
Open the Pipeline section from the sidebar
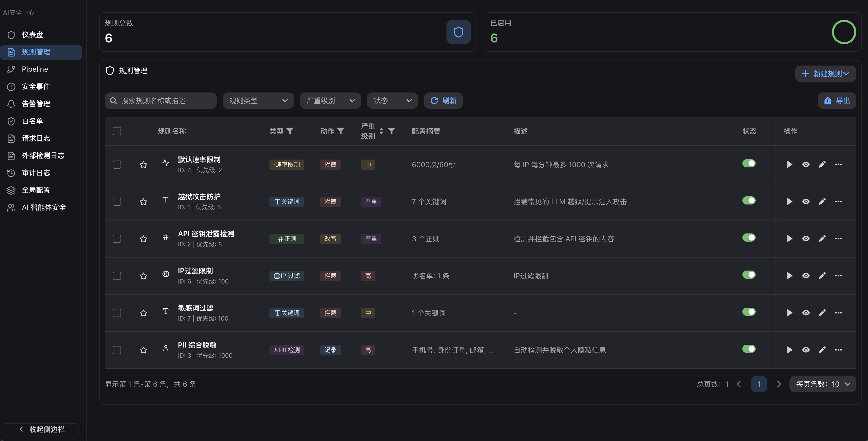coord(35,69)
